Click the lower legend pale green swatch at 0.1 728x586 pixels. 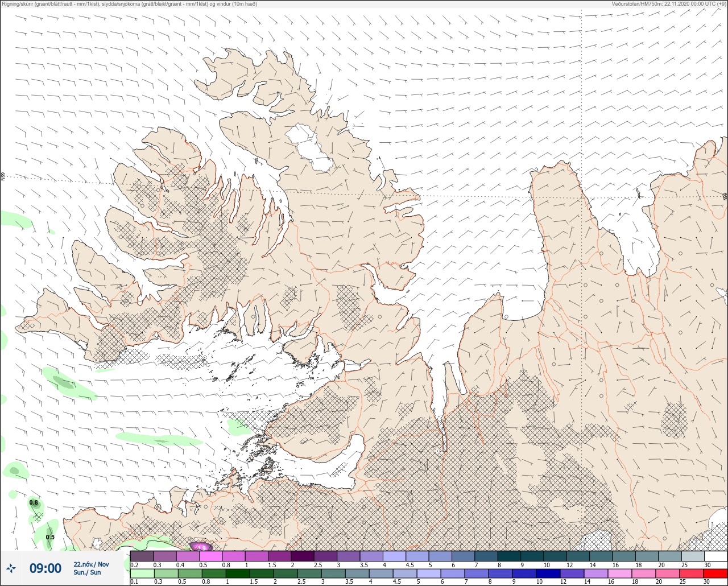click(x=142, y=573)
